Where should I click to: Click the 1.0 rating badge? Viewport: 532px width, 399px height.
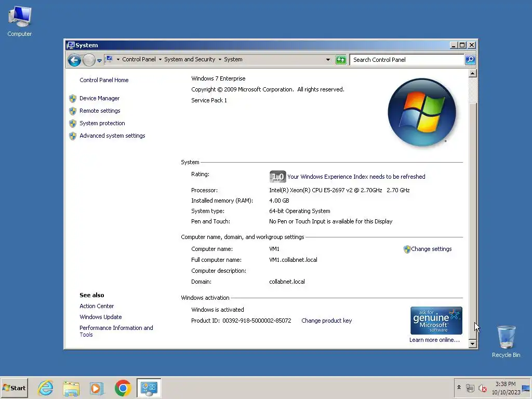pos(277,177)
